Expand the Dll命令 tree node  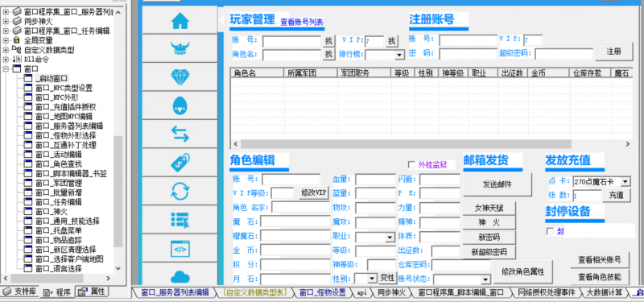[x=6, y=59]
